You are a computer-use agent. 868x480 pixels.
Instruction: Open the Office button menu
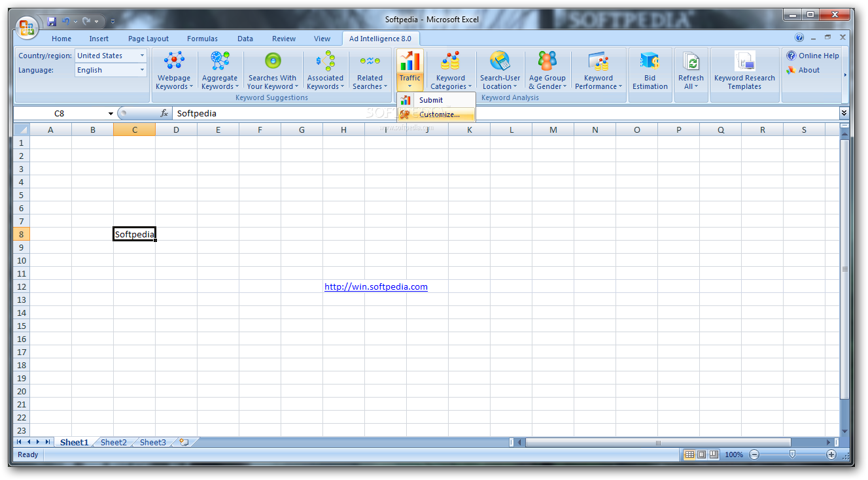coord(27,27)
